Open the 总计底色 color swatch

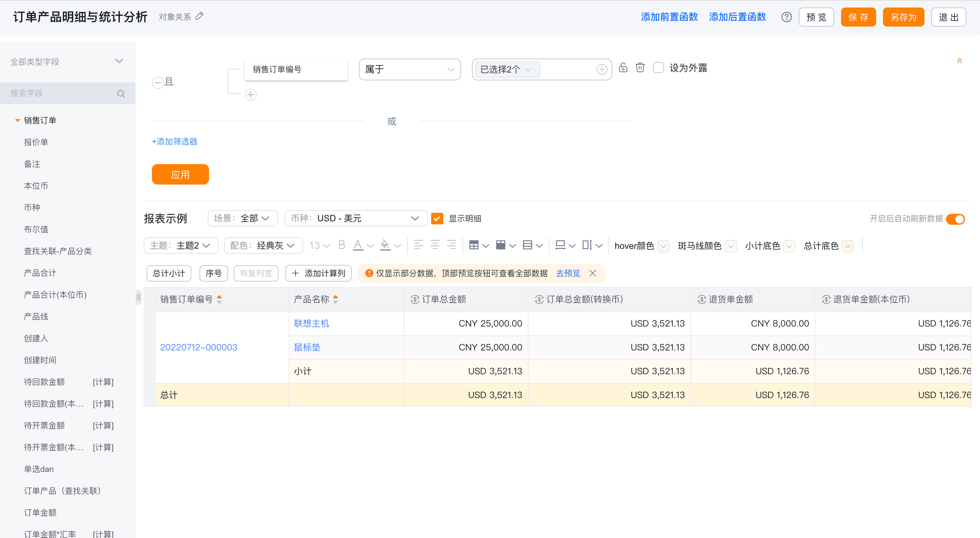[x=848, y=246]
